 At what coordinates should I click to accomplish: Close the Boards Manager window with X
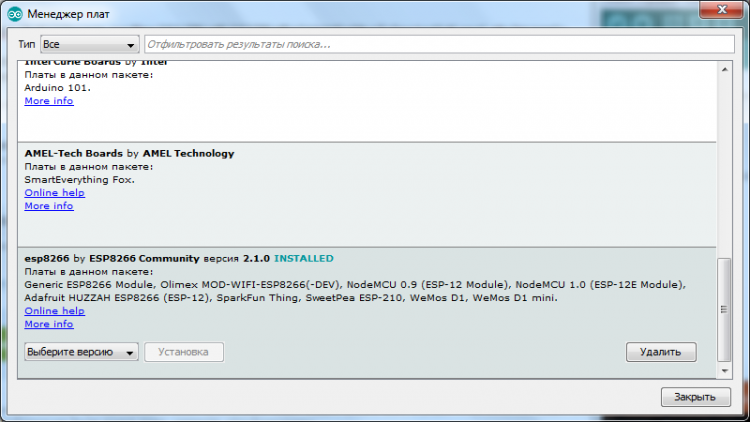(x=722, y=9)
